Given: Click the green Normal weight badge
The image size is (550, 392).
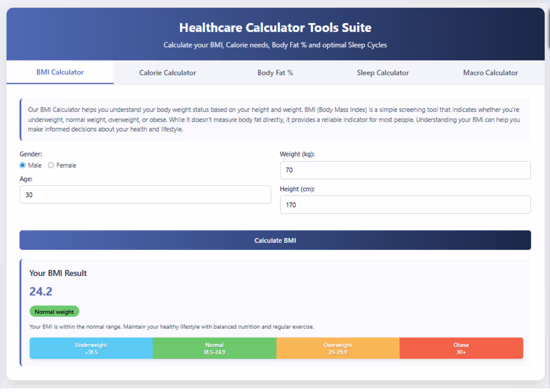Looking at the screenshot, I should pyautogui.click(x=54, y=311).
